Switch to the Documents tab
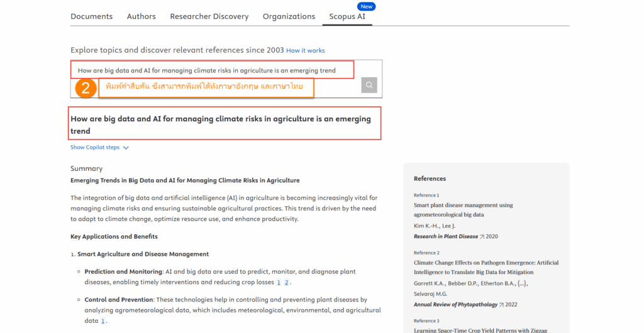This screenshot has width=644, height=333. pyautogui.click(x=91, y=16)
